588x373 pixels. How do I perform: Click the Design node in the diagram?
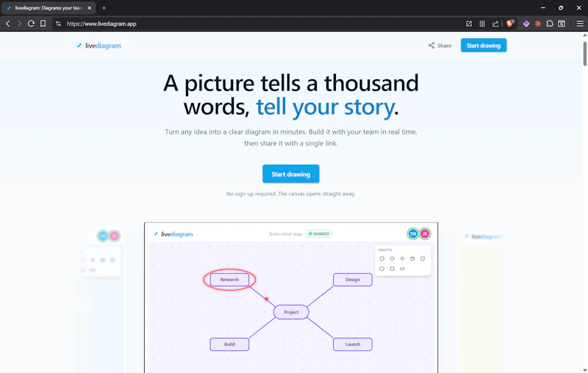point(353,280)
